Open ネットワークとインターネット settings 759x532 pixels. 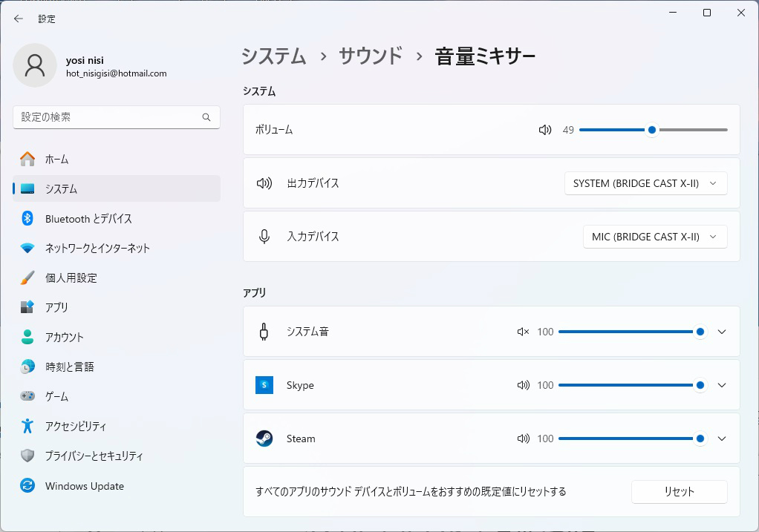click(x=97, y=248)
